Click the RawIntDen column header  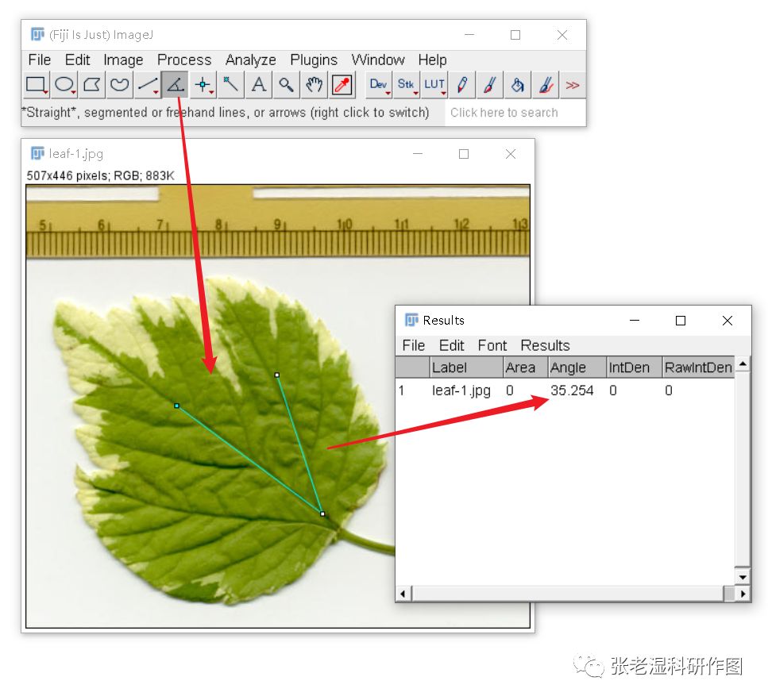[x=698, y=367]
